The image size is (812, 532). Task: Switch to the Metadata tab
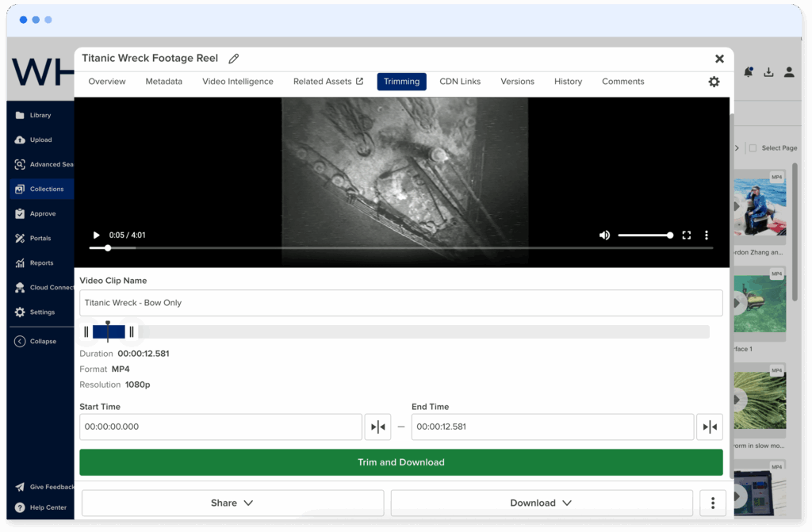(163, 81)
